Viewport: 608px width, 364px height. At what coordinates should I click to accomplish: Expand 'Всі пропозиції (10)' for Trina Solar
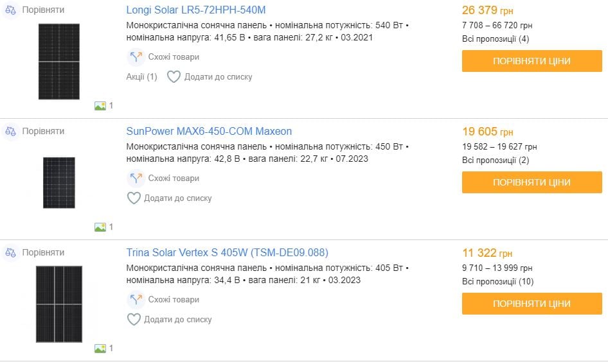coord(497,282)
